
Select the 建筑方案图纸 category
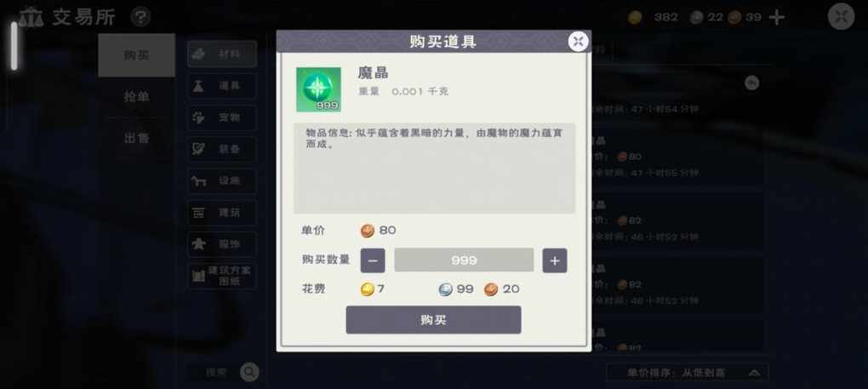click(x=222, y=276)
